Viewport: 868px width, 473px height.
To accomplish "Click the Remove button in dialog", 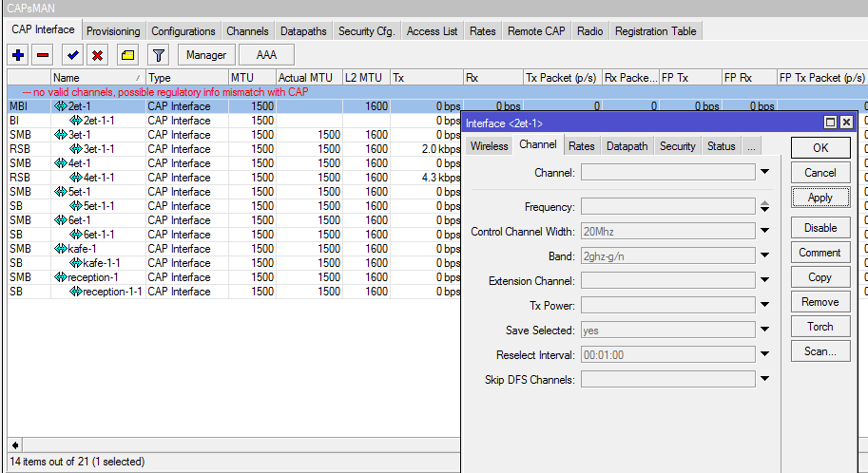I will click(820, 302).
